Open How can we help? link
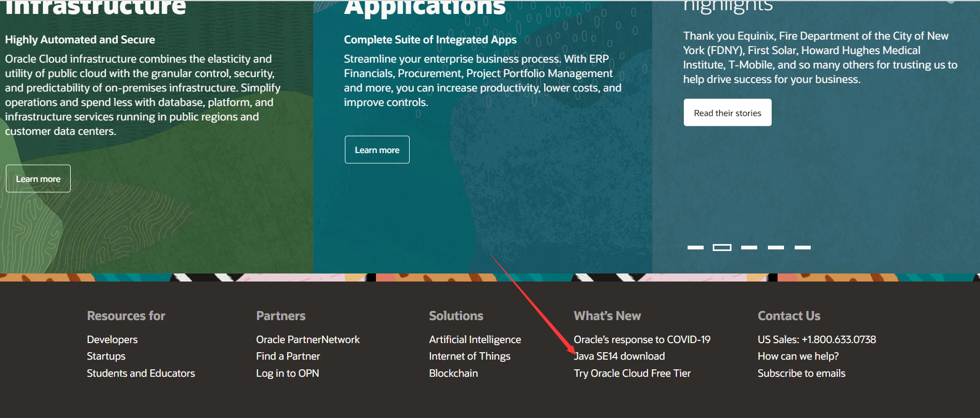This screenshot has width=980, height=418. 798,356
